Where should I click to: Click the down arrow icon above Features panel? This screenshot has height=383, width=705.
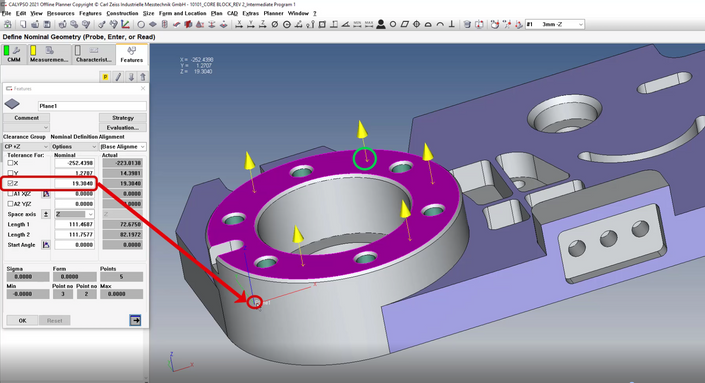pos(131,77)
